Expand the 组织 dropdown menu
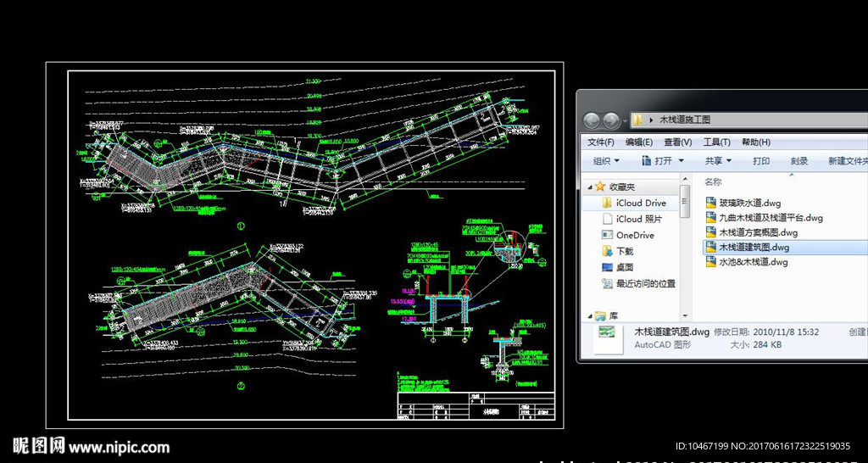 [606, 161]
